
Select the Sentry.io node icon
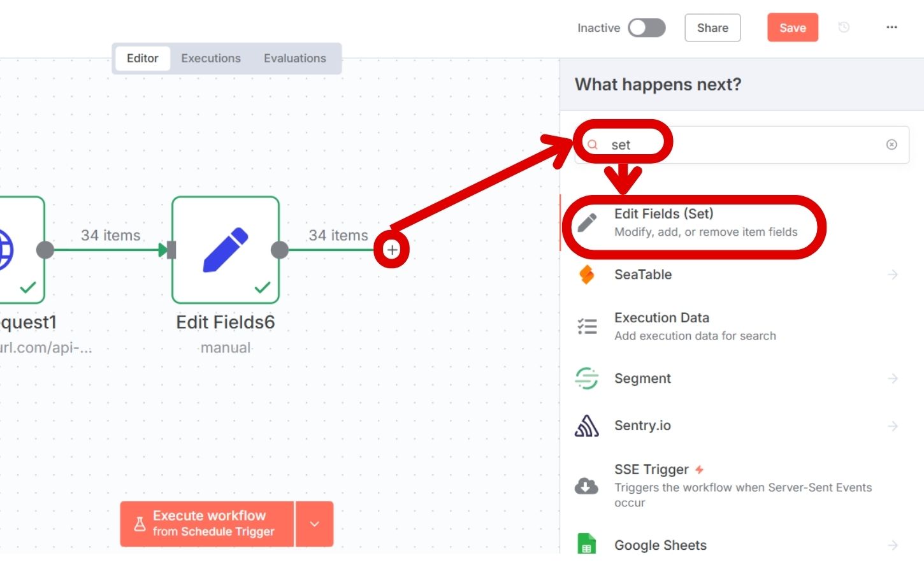click(586, 426)
